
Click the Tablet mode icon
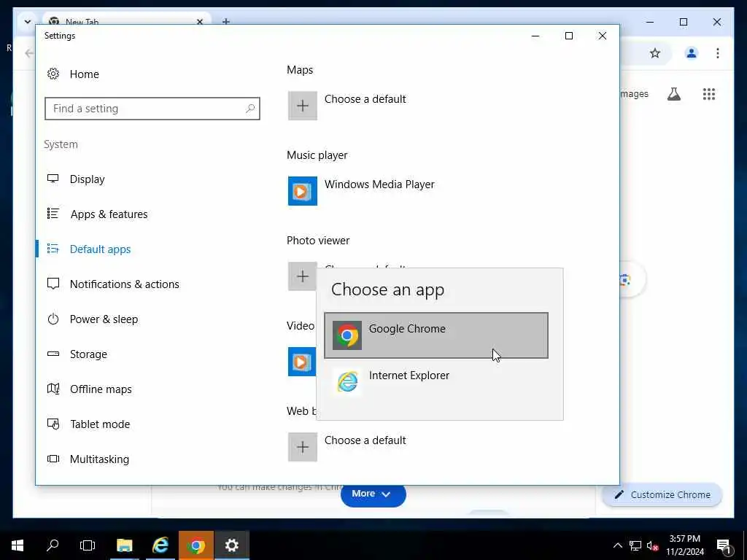(53, 424)
